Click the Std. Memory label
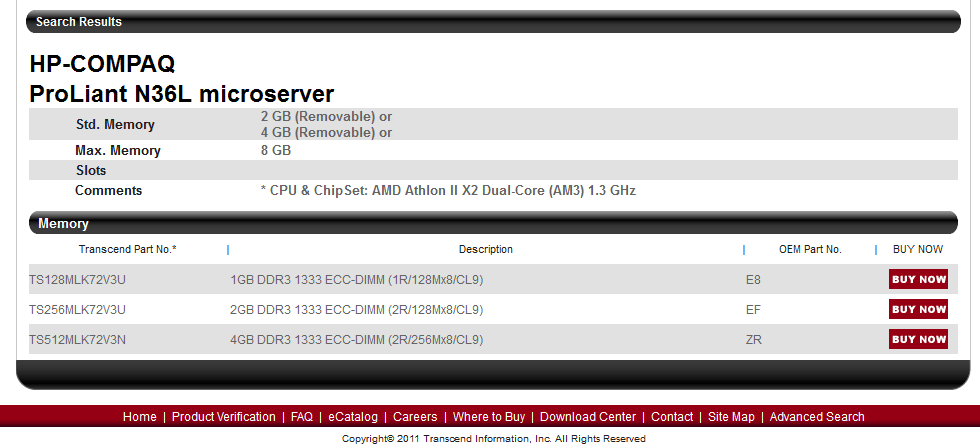The height and width of the screenshot is (445, 980). (115, 124)
